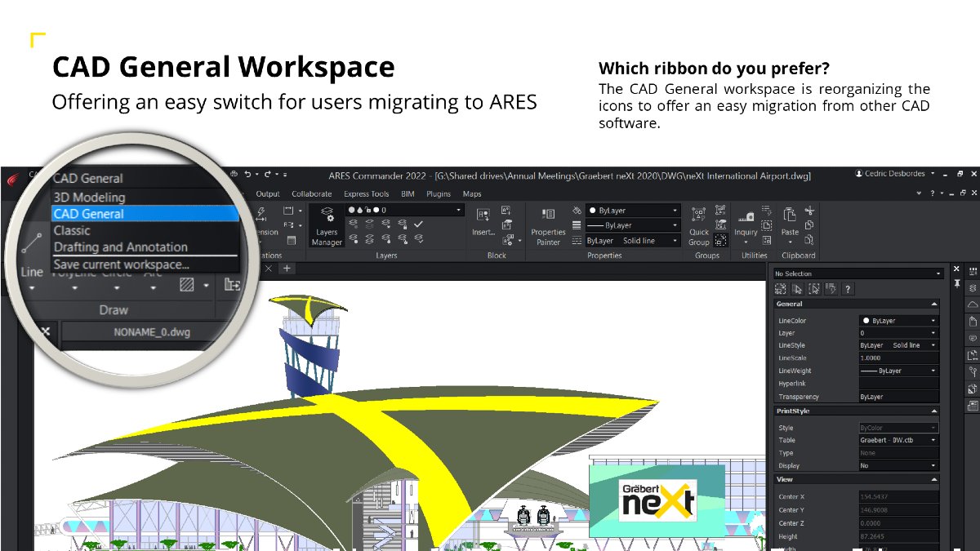Click the LineScale 1.0000 field
The height and width of the screenshot is (551, 980).
coord(898,358)
